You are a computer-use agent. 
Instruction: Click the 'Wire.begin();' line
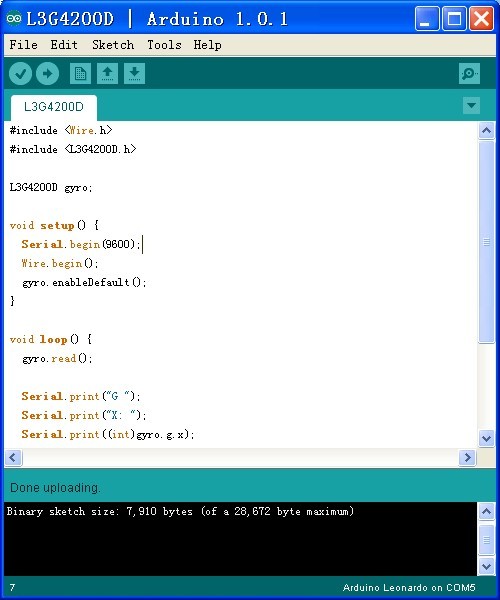tap(60, 264)
